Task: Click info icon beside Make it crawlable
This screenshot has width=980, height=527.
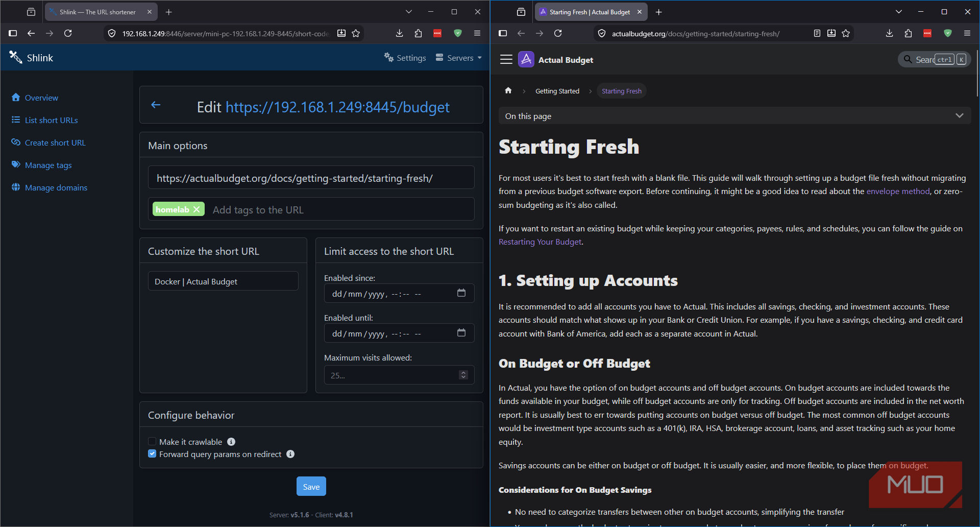Action: (231, 442)
